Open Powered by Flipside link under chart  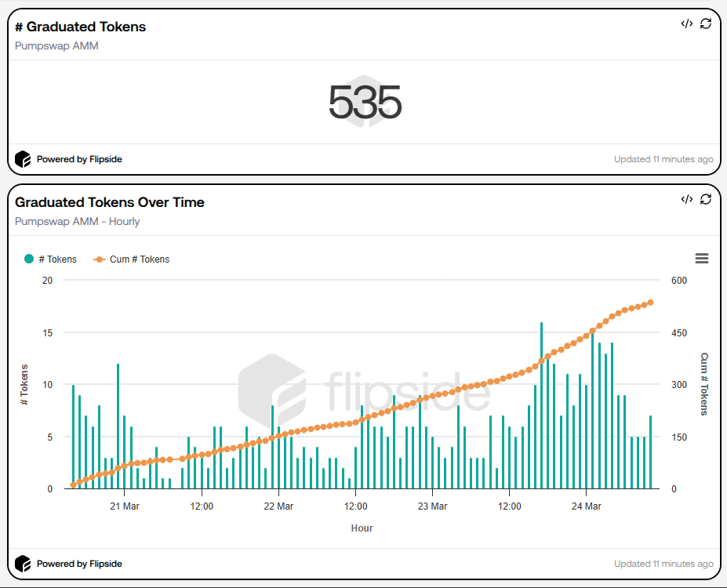coord(79,564)
